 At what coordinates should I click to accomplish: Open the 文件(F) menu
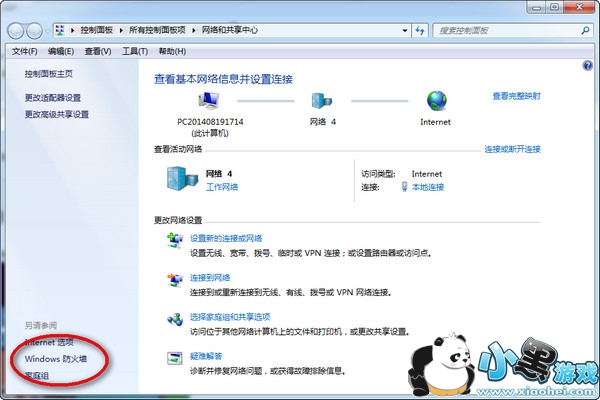pos(24,51)
